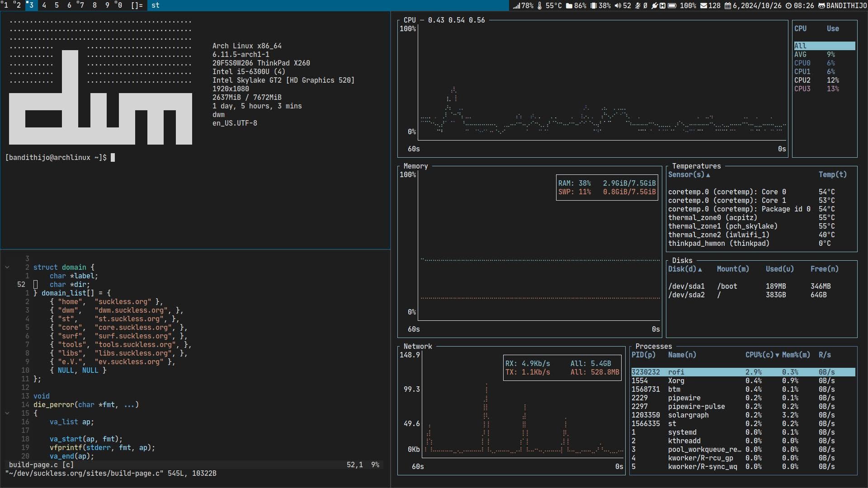Sort disks by Used(u) column header
This screenshot has height=488, width=868.
coord(780,269)
